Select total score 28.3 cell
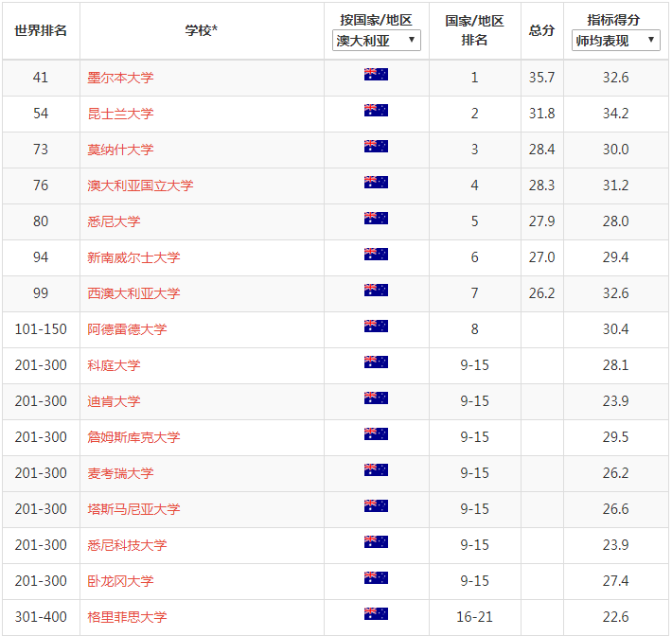 point(541,185)
